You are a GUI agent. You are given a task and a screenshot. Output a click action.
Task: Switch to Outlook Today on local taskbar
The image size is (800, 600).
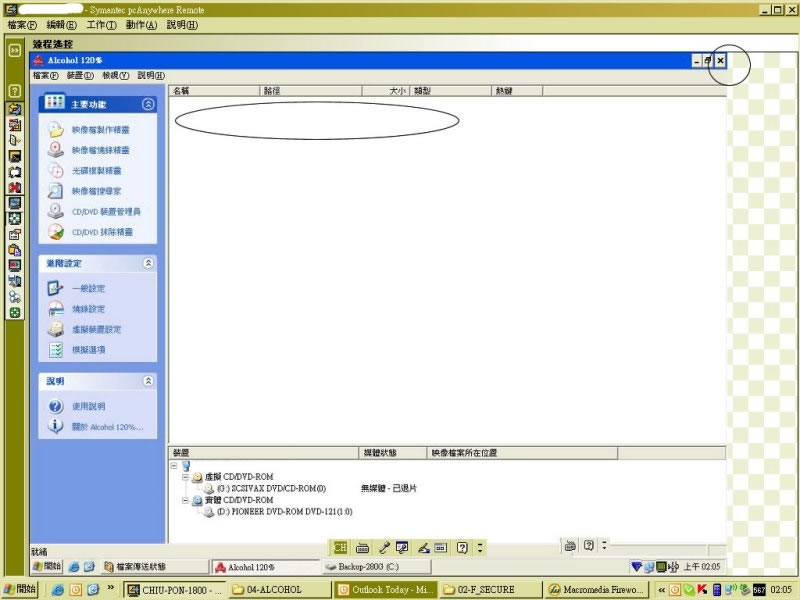pyautogui.click(x=385, y=589)
